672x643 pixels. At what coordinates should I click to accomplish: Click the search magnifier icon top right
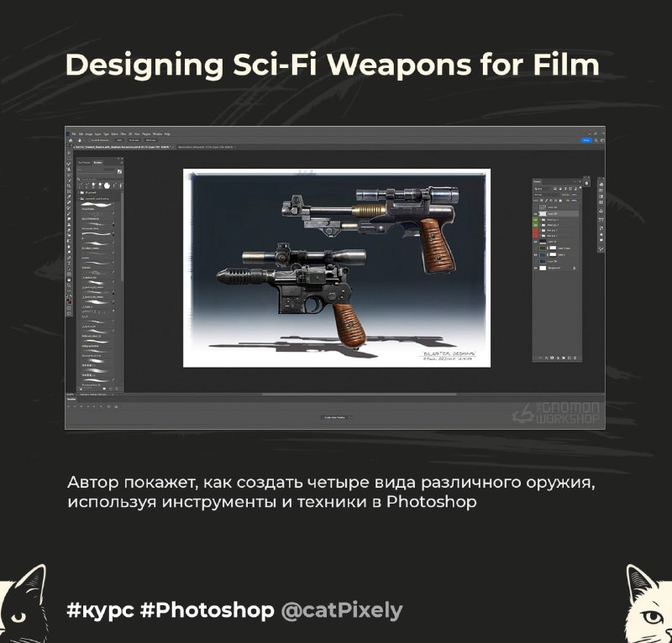pyautogui.click(x=596, y=140)
